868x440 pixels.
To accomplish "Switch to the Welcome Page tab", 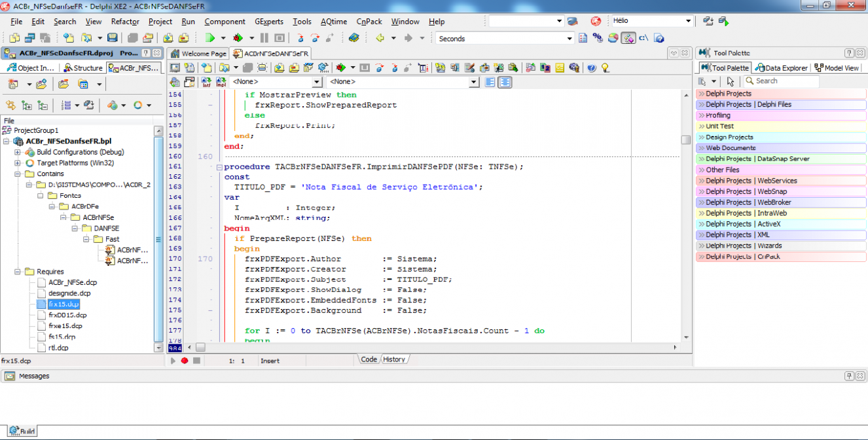I will click(198, 53).
